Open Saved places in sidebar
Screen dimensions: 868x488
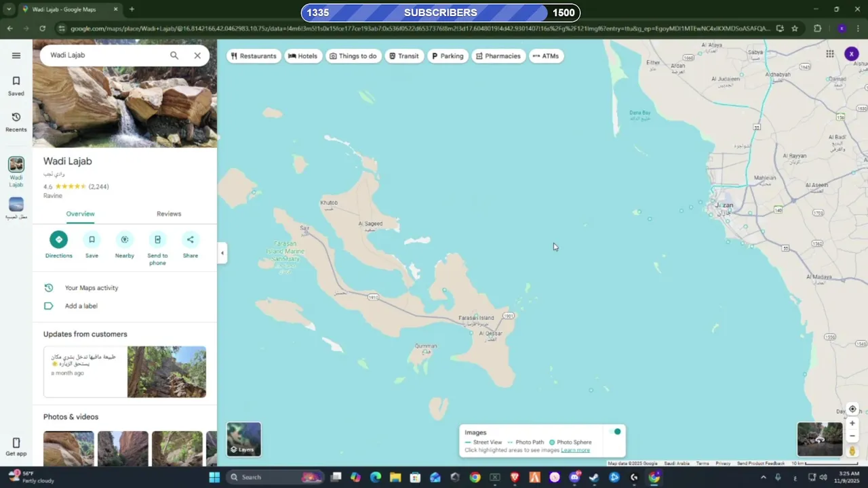pos(16,85)
